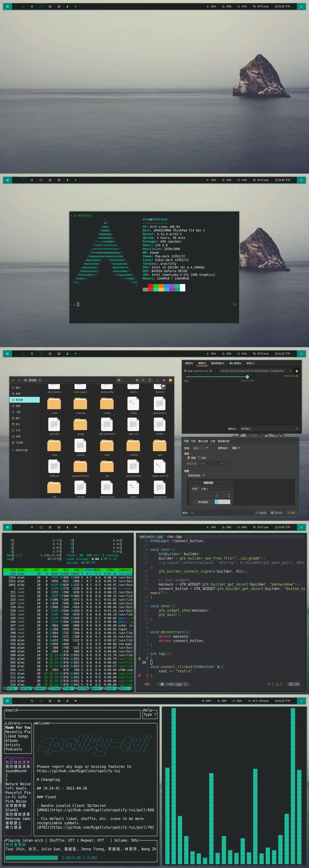
Task: Open 音樂 music in the sidebar
Action: (x=24, y=436)
